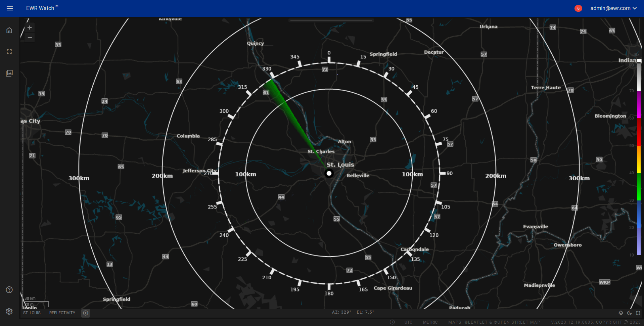644x326 pixels.
Task: Open the Settings gear icon
Action: tap(9, 311)
